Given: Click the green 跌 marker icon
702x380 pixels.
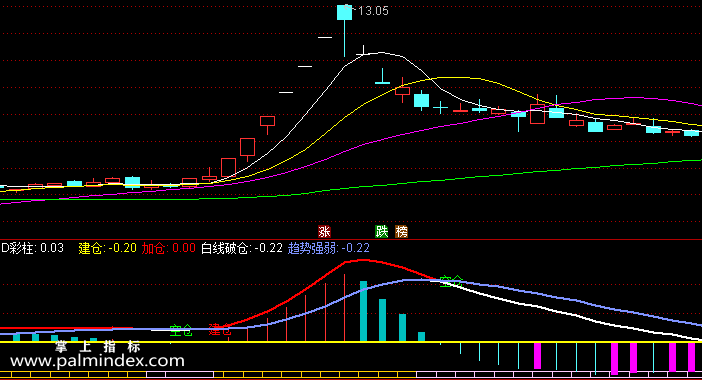Looking at the screenshot, I should tap(381, 231).
